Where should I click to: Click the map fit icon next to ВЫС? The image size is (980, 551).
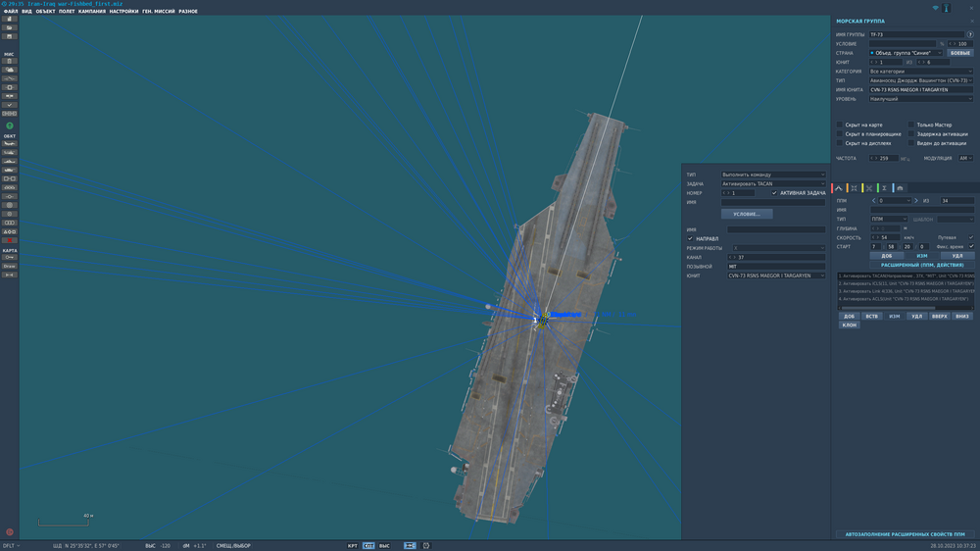pos(410,546)
